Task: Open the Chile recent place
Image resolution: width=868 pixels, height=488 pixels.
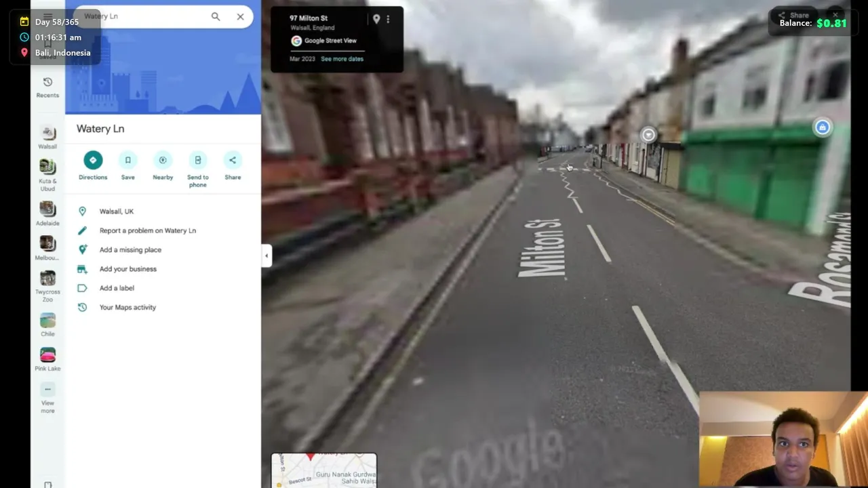Action: (47, 325)
